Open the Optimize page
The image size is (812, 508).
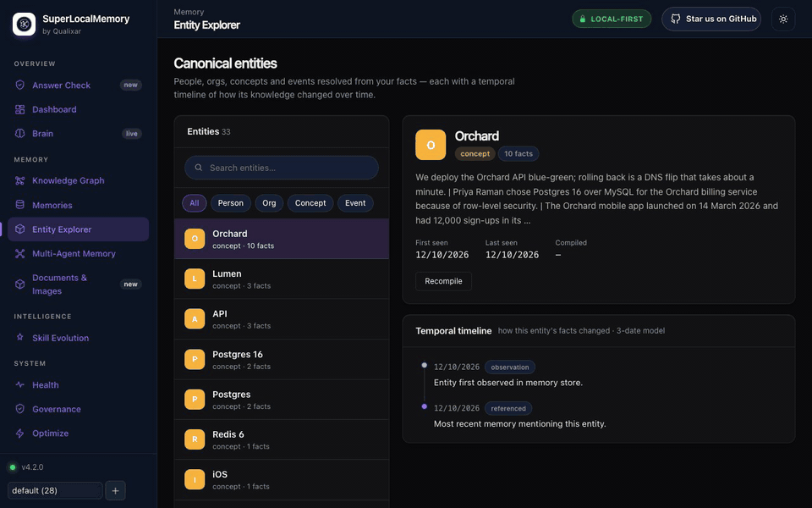[x=78, y=433]
